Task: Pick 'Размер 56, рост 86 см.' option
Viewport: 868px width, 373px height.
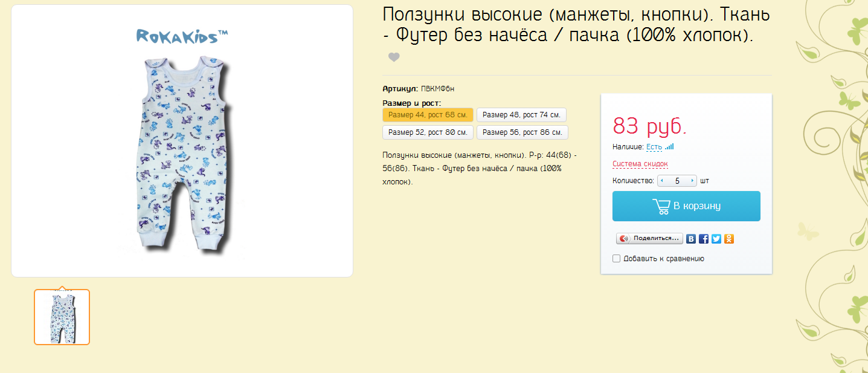Action: coord(522,132)
